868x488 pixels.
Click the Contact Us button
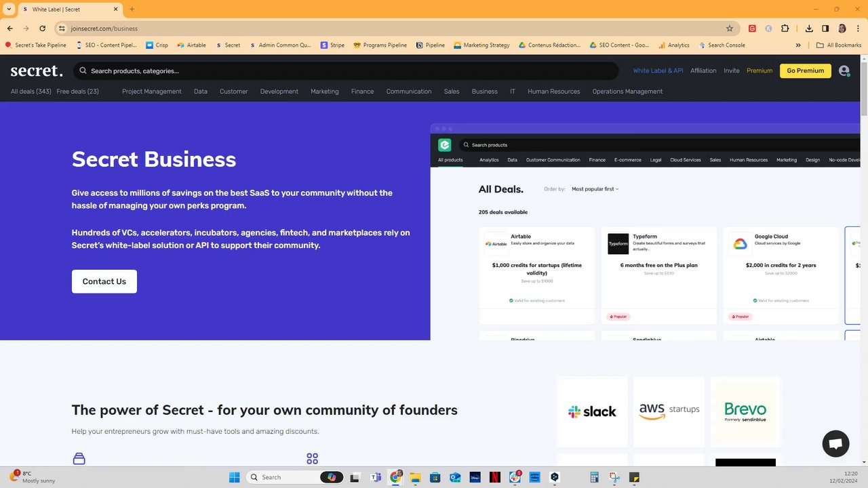pos(104,281)
